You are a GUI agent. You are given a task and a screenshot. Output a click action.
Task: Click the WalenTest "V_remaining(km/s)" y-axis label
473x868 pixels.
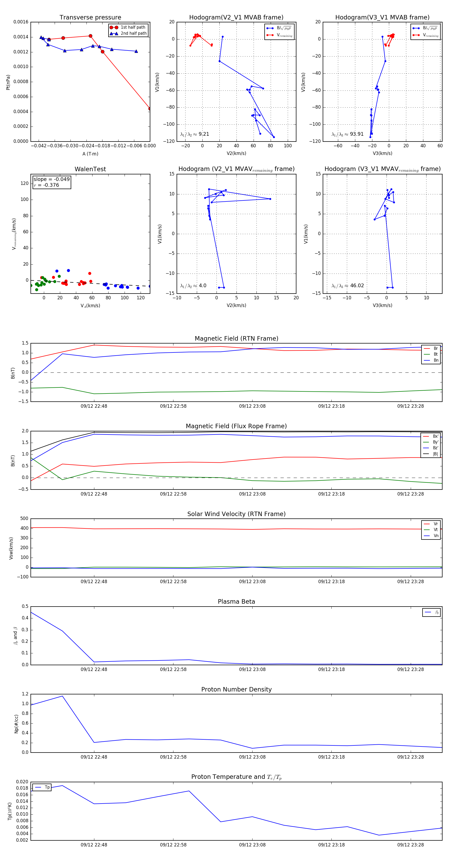click(14, 234)
